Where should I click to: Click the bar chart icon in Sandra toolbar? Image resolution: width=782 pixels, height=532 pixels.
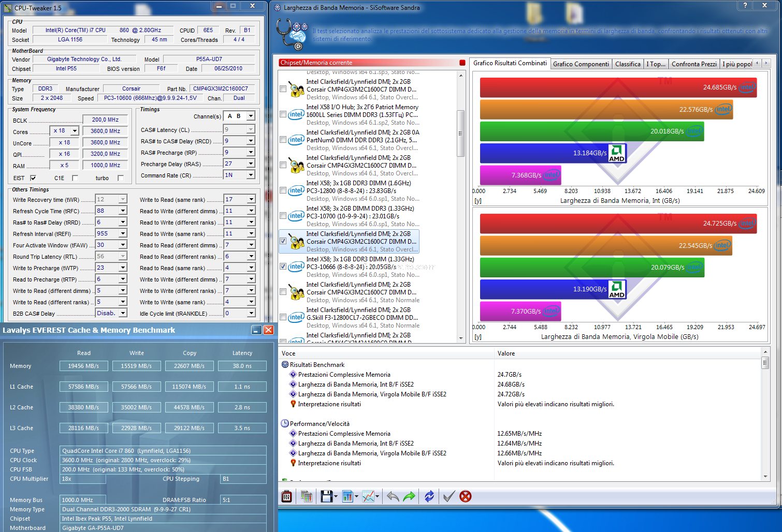[347, 497]
